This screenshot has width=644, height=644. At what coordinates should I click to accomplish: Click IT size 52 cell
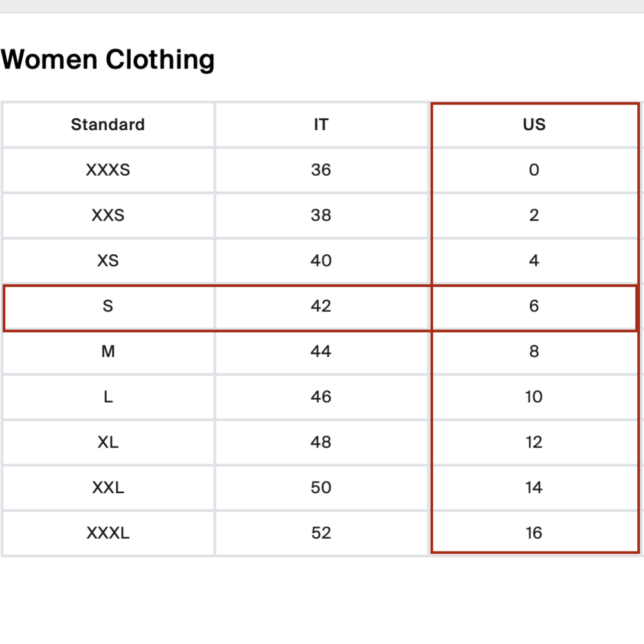coord(321,533)
